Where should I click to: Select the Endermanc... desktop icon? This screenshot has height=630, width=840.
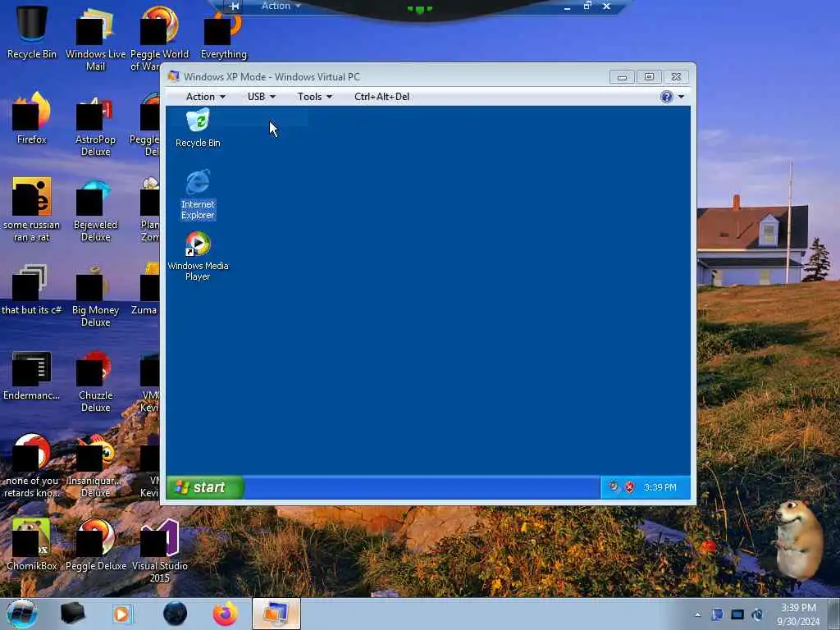click(x=32, y=376)
